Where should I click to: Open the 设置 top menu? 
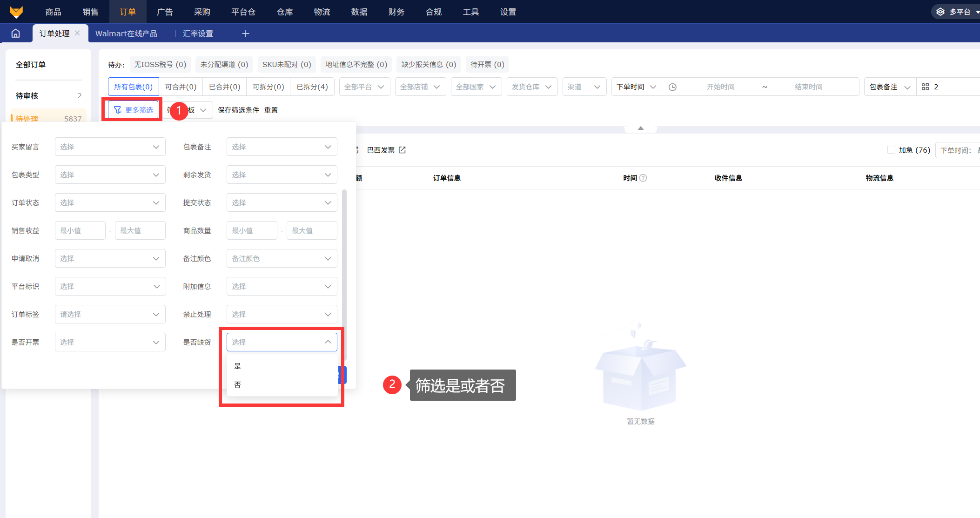click(x=508, y=12)
